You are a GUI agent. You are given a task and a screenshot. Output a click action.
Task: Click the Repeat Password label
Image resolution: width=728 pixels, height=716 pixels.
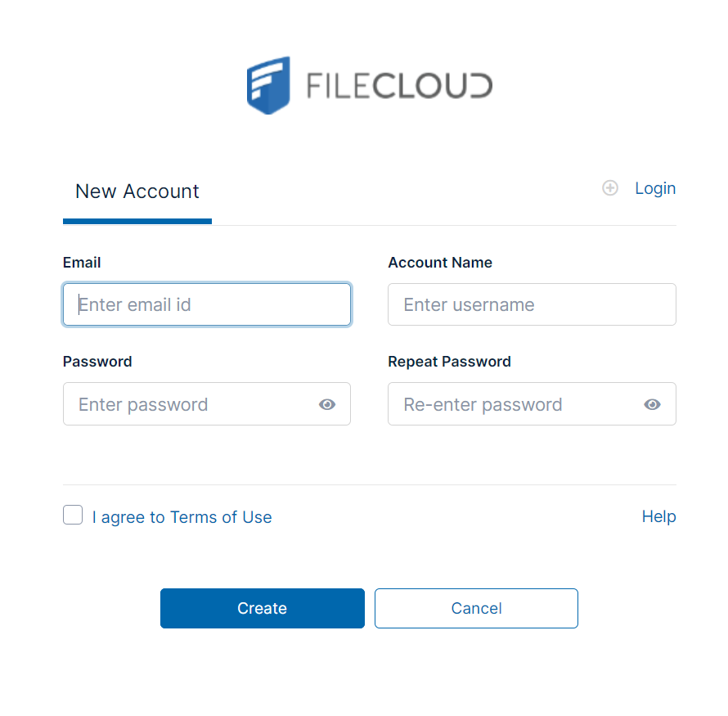449,362
